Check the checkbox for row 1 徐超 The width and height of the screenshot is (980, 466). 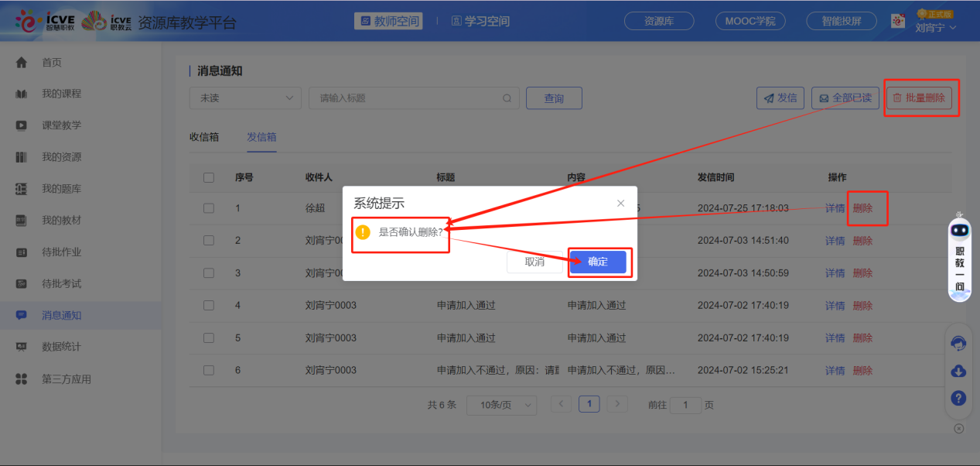click(209, 208)
